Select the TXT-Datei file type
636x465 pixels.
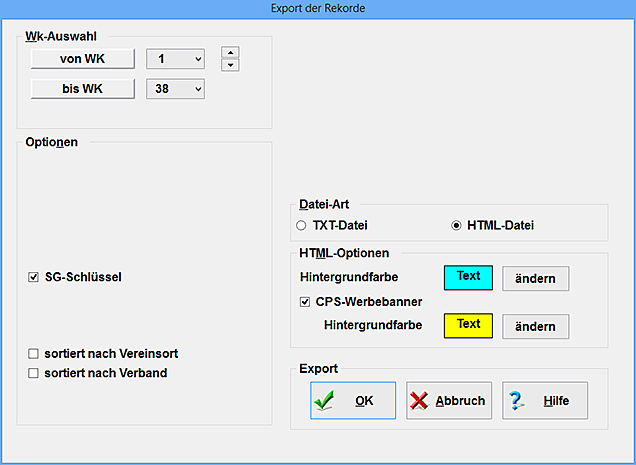[x=302, y=225]
